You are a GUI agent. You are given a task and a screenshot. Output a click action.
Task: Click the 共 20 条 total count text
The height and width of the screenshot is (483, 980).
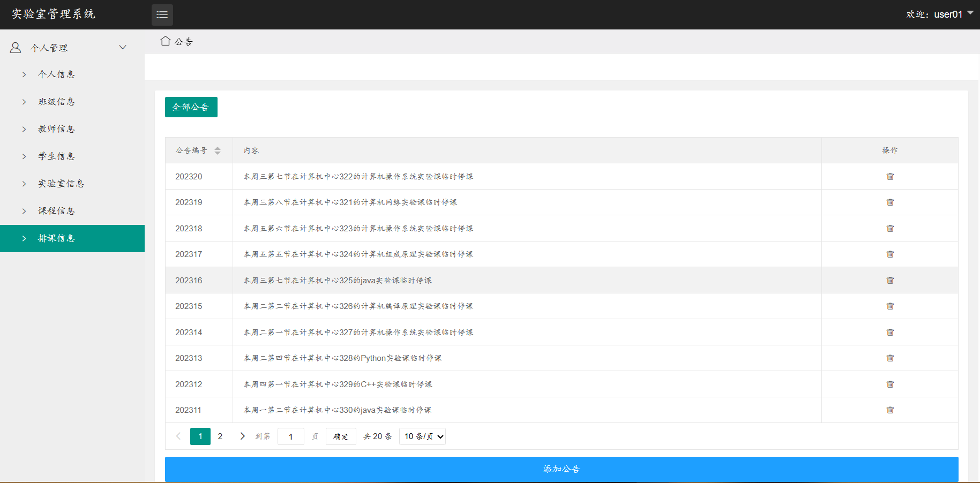point(378,436)
